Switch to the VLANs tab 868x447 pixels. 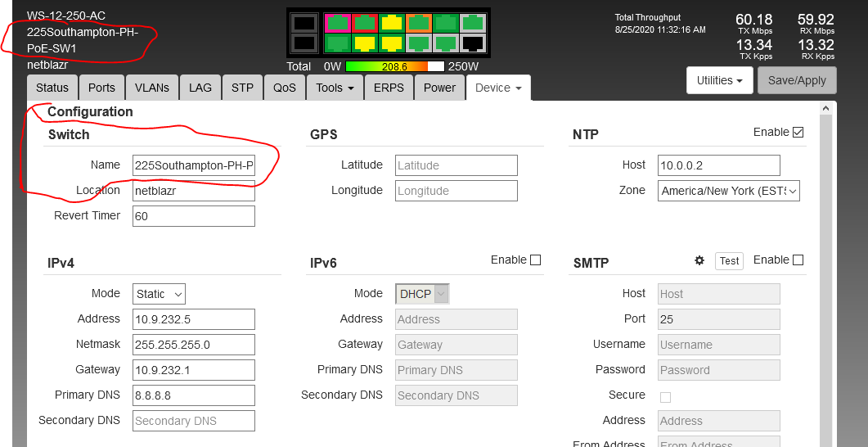pyautogui.click(x=152, y=88)
